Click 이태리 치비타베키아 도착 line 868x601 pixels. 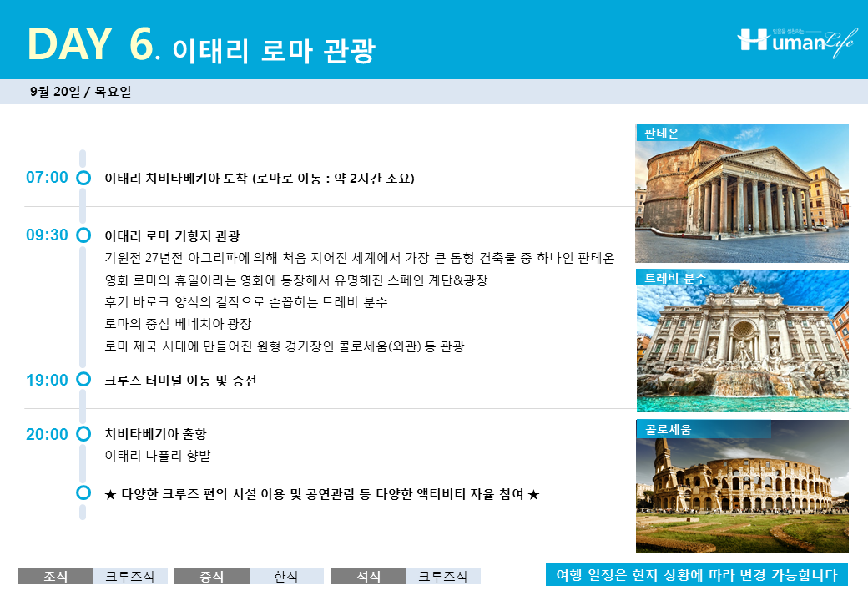(x=259, y=179)
